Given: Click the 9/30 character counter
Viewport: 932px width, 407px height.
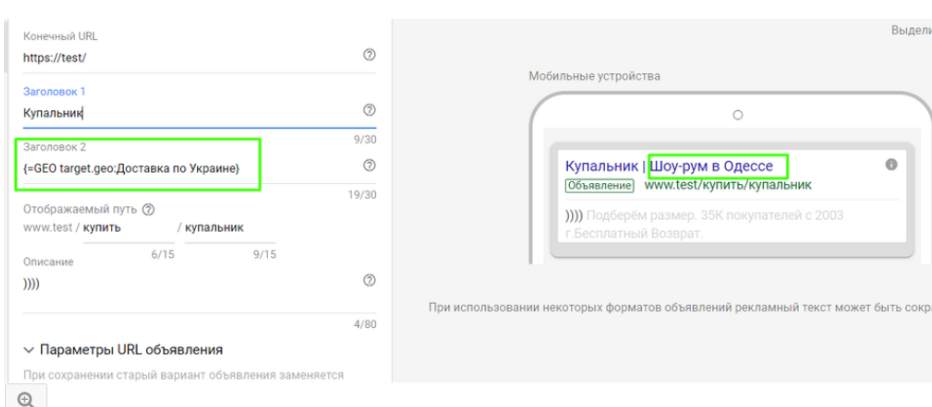Looking at the screenshot, I should tap(364, 140).
